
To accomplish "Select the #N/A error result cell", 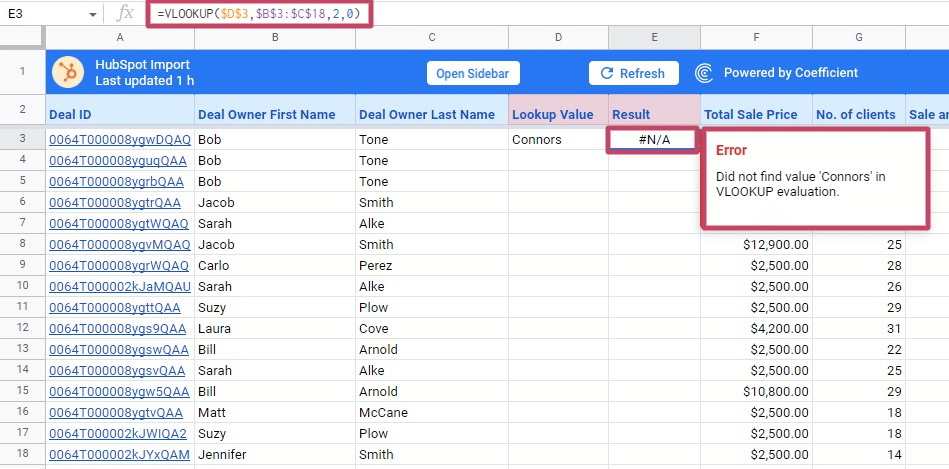I will (x=653, y=140).
